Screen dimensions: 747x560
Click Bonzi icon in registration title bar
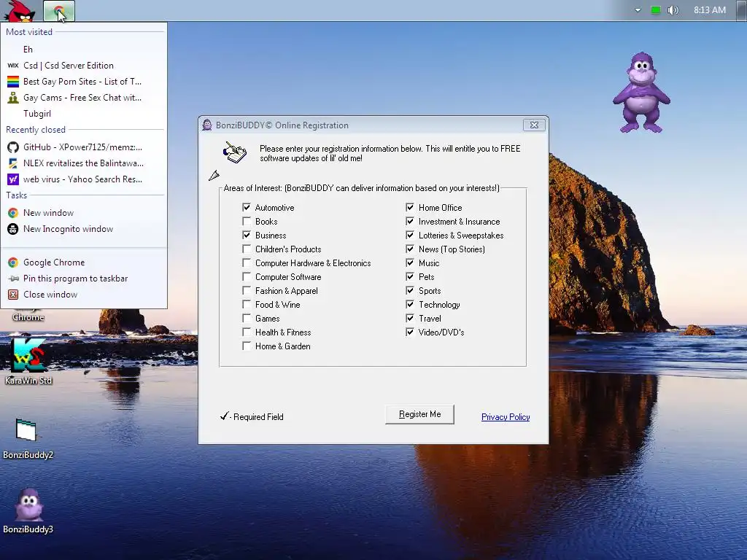point(206,125)
